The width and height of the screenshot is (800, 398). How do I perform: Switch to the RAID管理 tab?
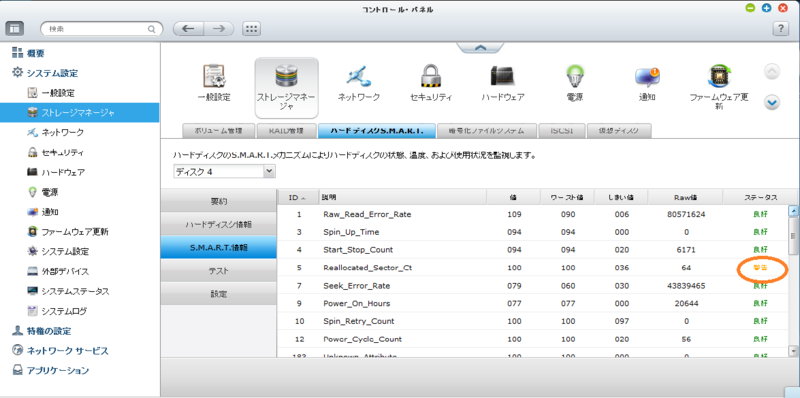click(286, 131)
